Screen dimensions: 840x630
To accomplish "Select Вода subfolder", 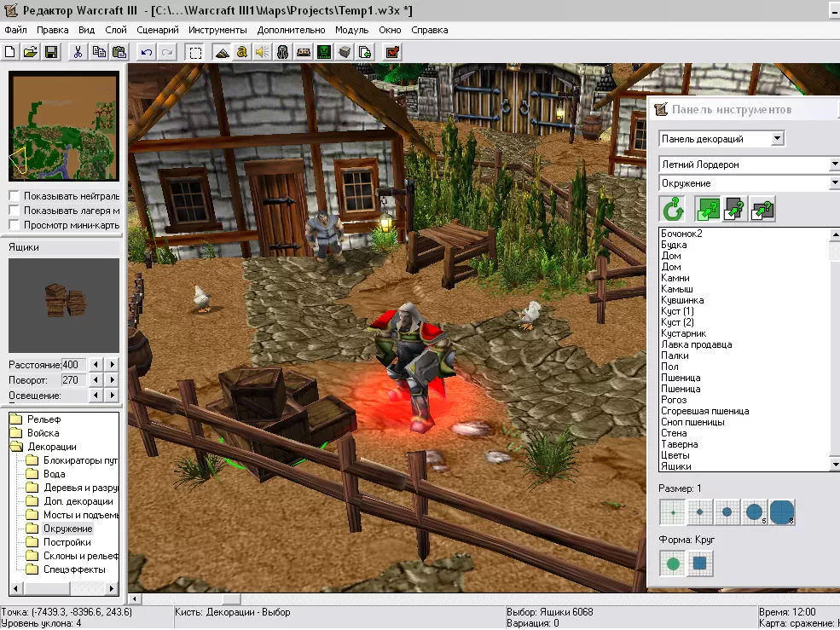I will [54, 474].
